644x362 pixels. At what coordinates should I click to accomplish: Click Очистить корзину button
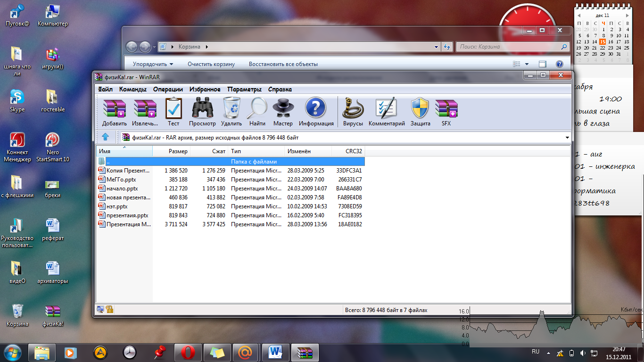point(211,64)
